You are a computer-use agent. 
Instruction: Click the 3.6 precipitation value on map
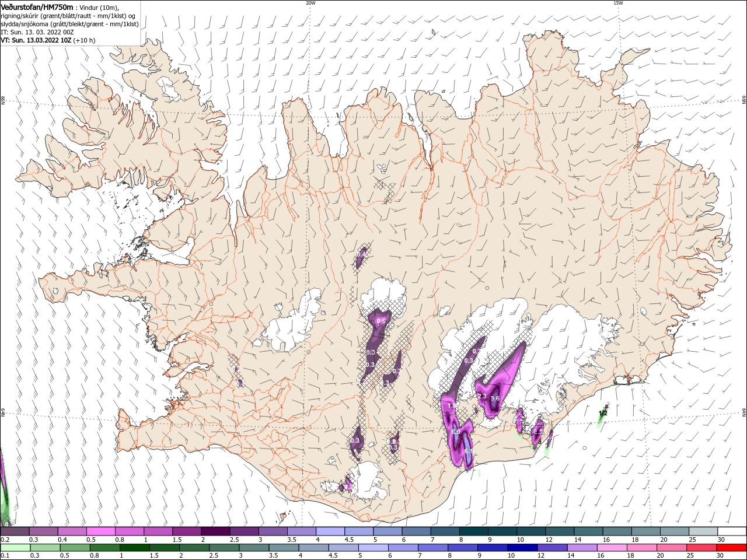495,398
